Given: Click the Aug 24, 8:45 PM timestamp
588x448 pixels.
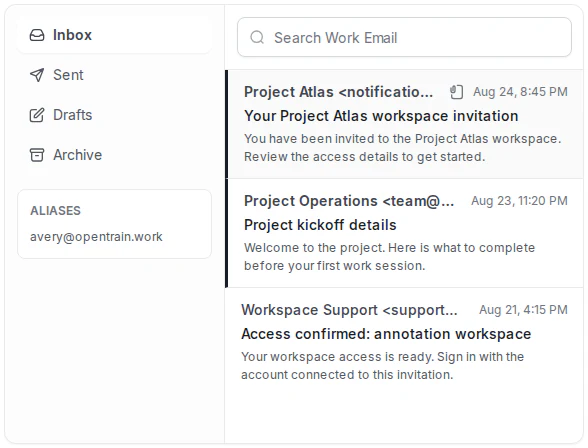Looking at the screenshot, I should point(520,92).
